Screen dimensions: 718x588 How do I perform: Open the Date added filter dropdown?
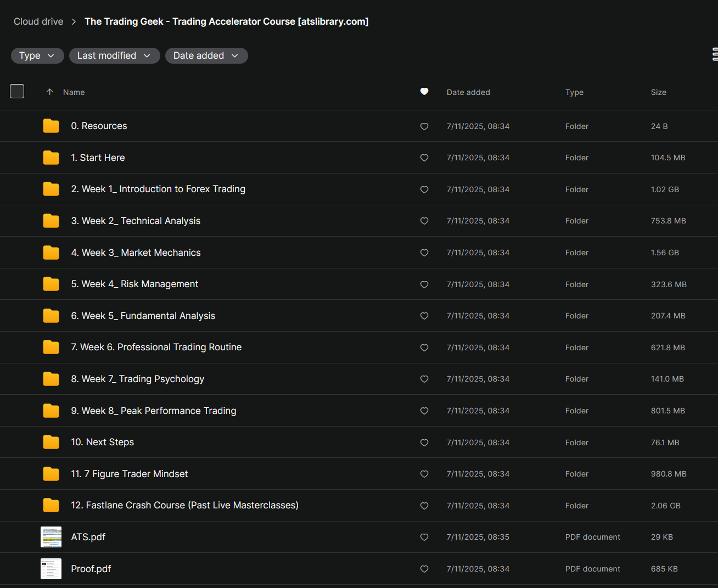[206, 55]
